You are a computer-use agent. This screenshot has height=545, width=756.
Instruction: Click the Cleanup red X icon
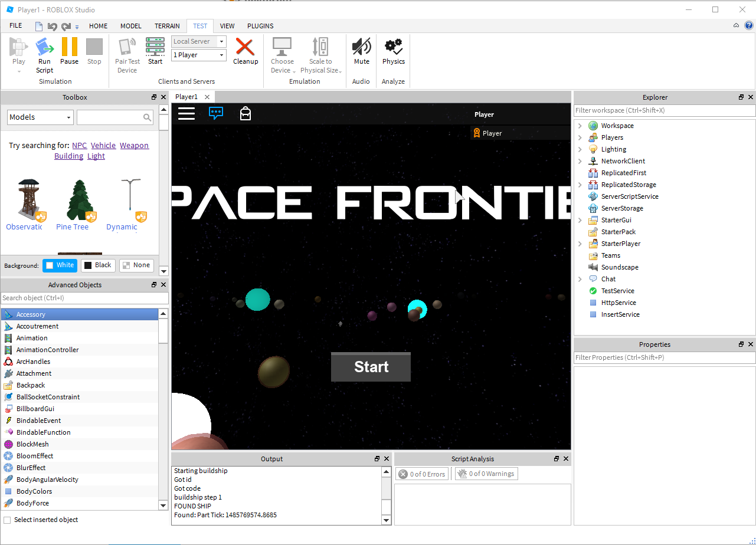tap(245, 47)
